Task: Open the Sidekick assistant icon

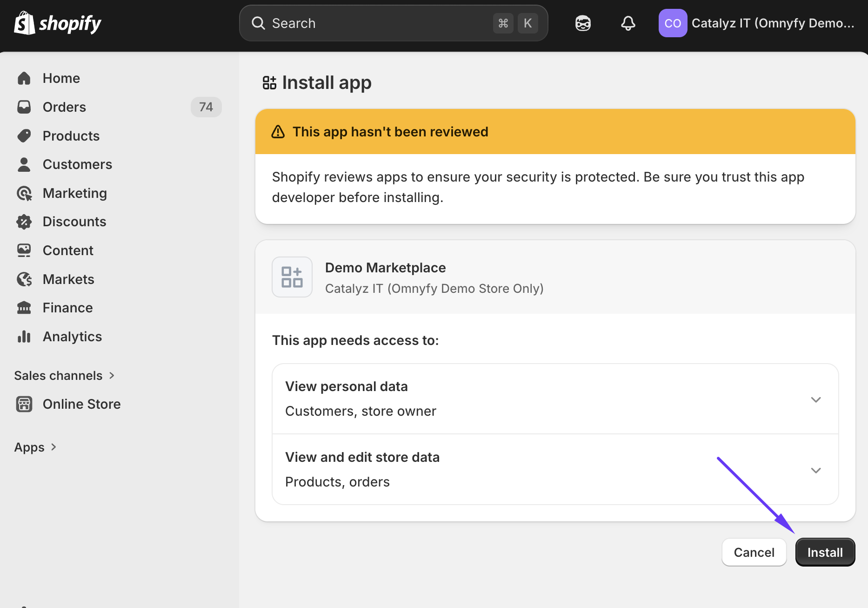Action: pos(583,23)
